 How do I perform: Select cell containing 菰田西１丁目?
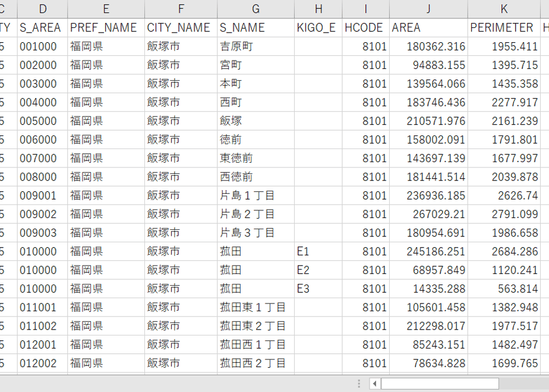coord(256,344)
